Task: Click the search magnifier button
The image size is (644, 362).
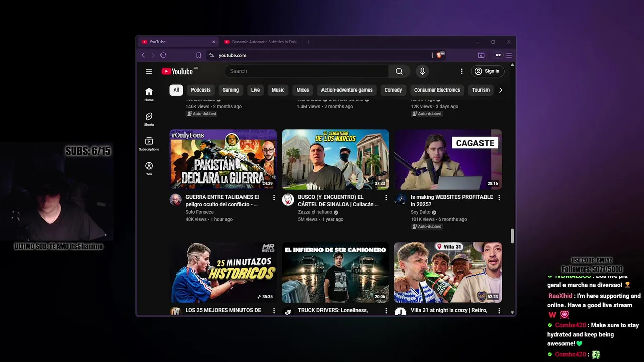Action: [x=399, y=71]
